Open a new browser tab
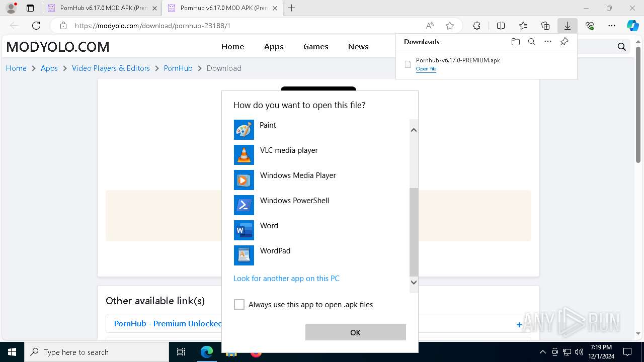The width and height of the screenshot is (644, 362). click(292, 8)
